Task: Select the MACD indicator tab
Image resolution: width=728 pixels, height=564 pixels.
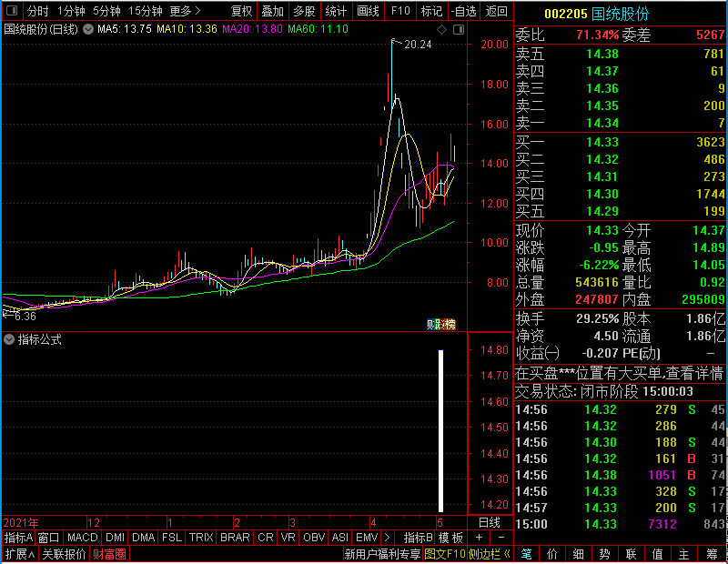Action: [82, 538]
